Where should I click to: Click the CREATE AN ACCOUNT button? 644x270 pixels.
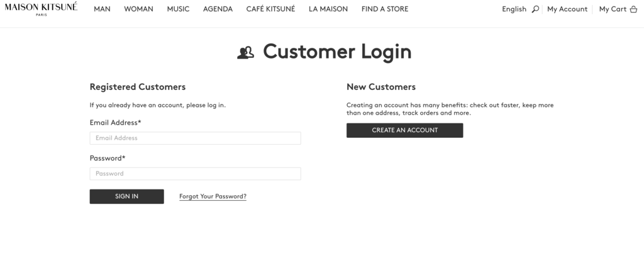click(404, 130)
